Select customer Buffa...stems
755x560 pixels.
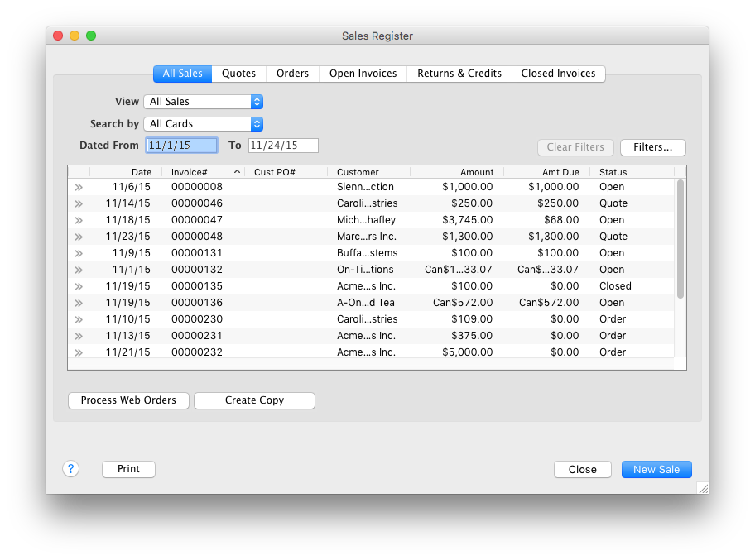[367, 253]
